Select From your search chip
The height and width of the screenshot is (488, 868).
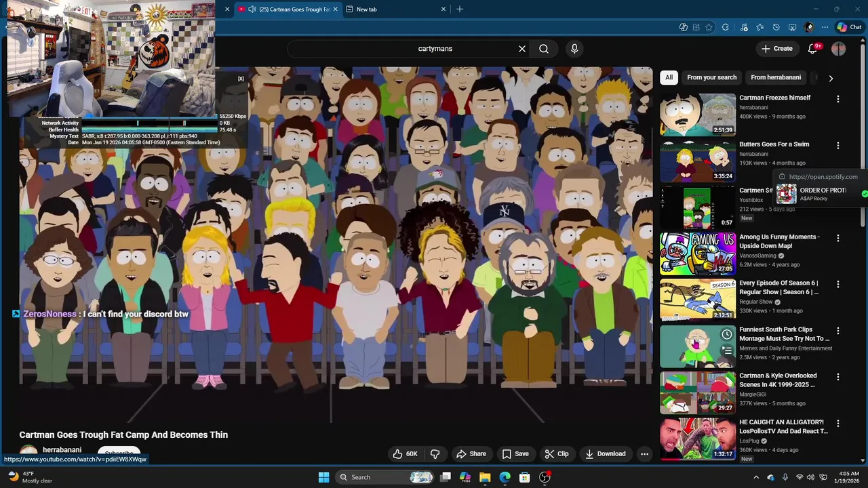point(711,77)
